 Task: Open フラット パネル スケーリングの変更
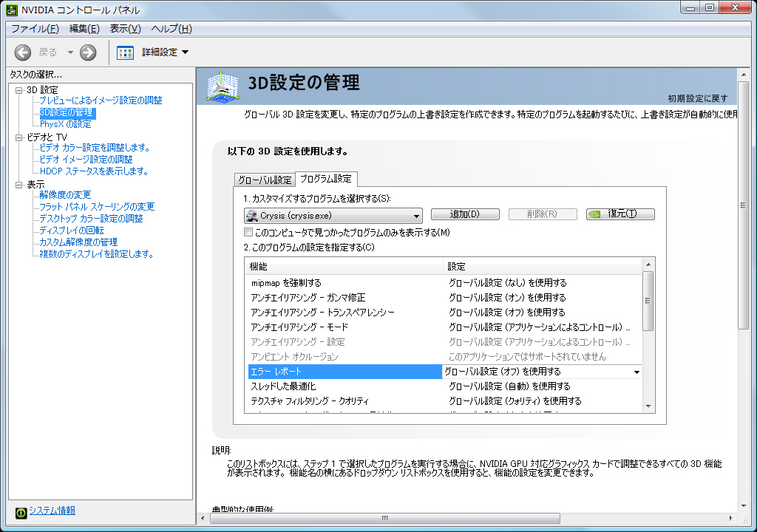pos(97,207)
